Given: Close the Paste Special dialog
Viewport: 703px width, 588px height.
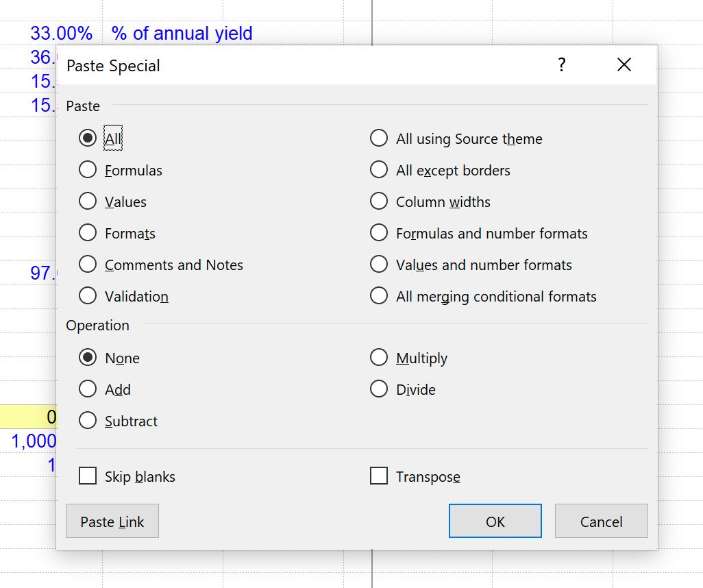Looking at the screenshot, I should pyautogui.click(x=624, y=65).
